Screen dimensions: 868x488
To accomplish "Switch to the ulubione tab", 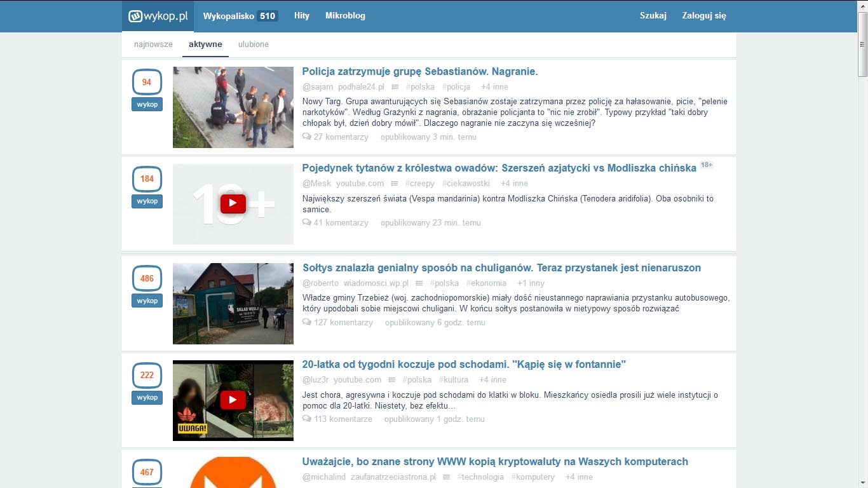I will [253, 44].
